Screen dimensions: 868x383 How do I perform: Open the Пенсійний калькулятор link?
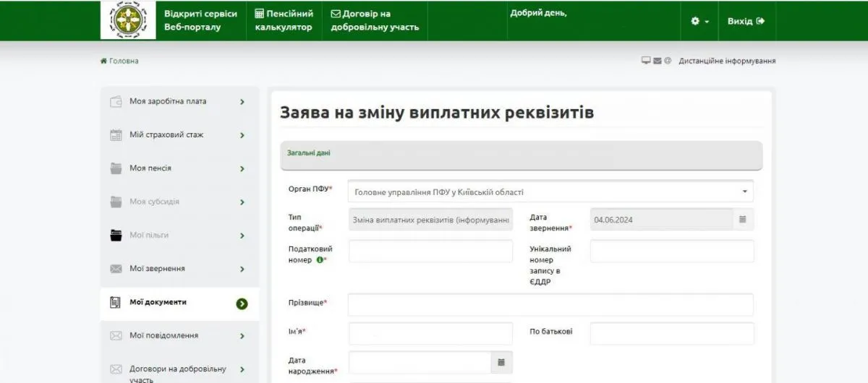tap(284, 20)
